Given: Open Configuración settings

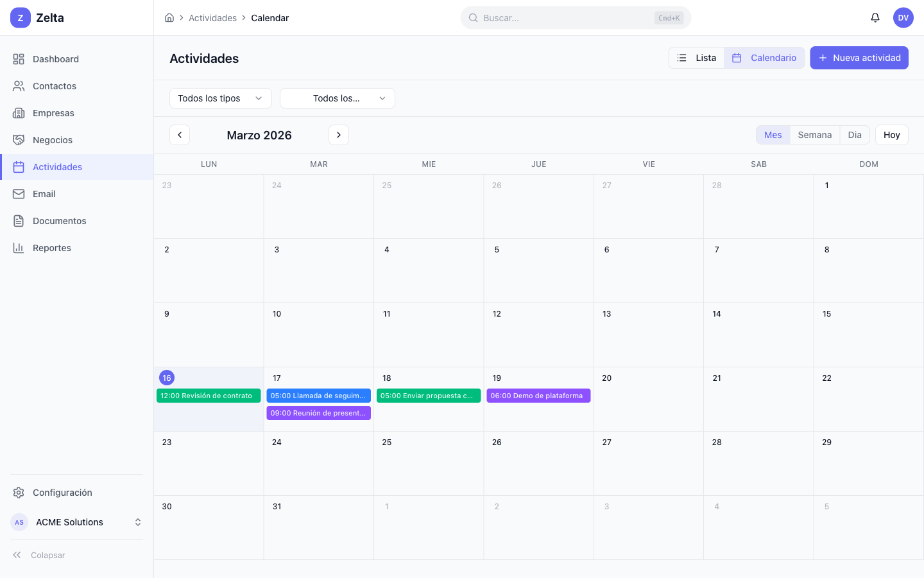Looking at the screenshot, I should (62, 493).
